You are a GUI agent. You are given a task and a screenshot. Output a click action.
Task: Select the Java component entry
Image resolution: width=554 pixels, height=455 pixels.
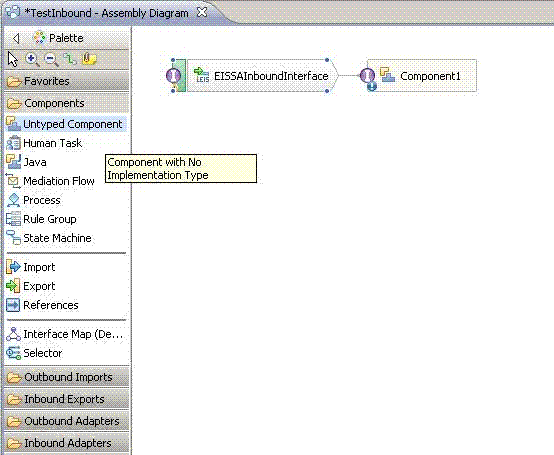click(26, 162)
